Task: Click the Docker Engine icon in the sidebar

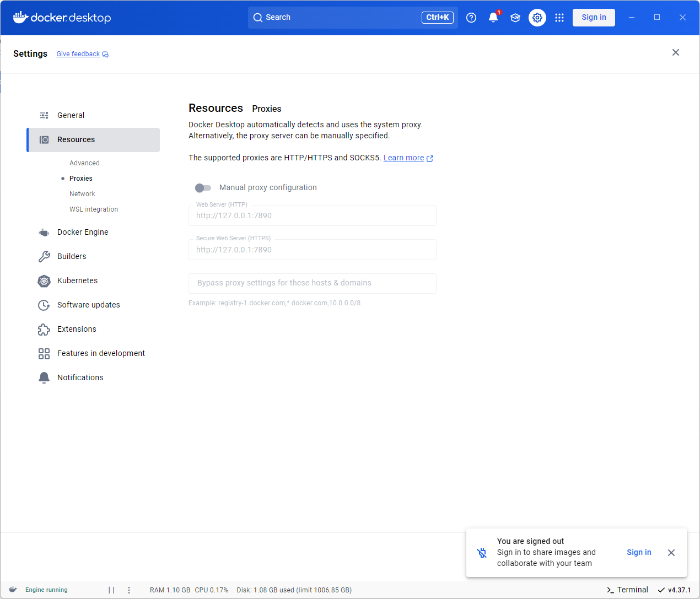Action: click(44, 233)
